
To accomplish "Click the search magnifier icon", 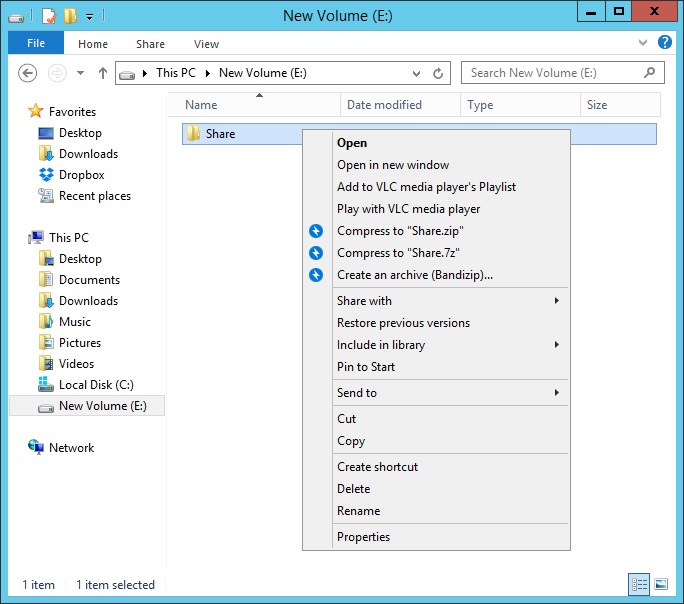I will point(650,73).
